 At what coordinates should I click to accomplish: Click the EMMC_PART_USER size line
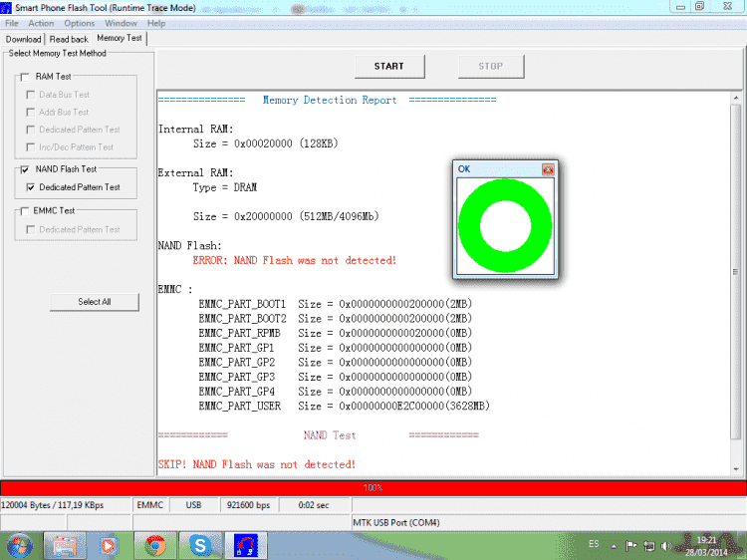344,407
